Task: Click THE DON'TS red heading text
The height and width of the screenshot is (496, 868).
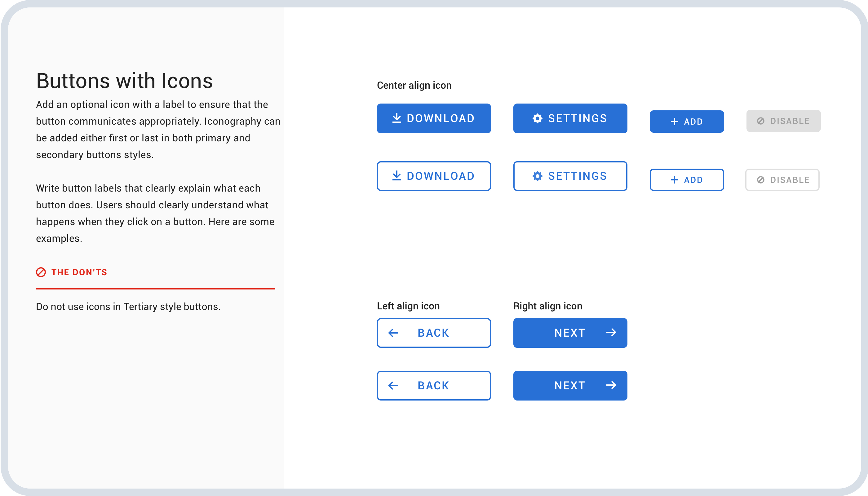Action: tap(79, 272)
